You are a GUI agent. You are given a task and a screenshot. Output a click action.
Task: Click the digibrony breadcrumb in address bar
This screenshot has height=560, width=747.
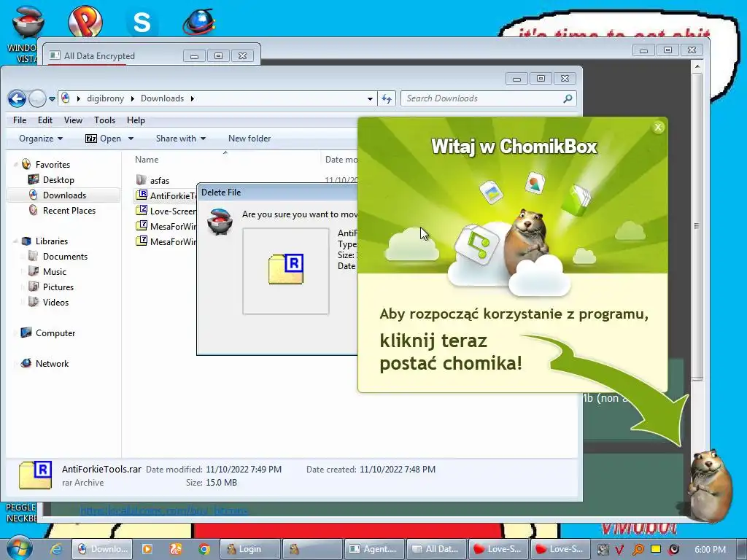pos(105,98)
